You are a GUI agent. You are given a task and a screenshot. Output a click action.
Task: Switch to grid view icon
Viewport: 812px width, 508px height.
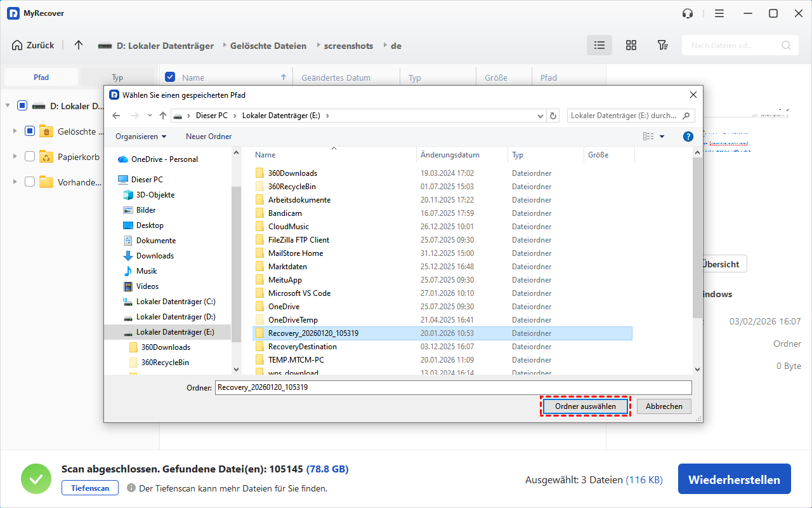(631, 45)
